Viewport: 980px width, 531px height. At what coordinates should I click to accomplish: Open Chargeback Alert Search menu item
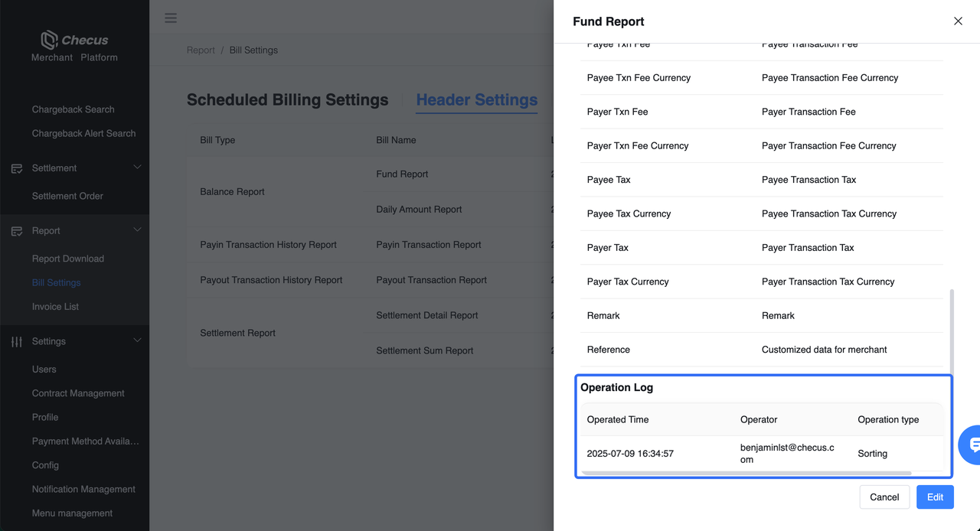tap(83, 133)
